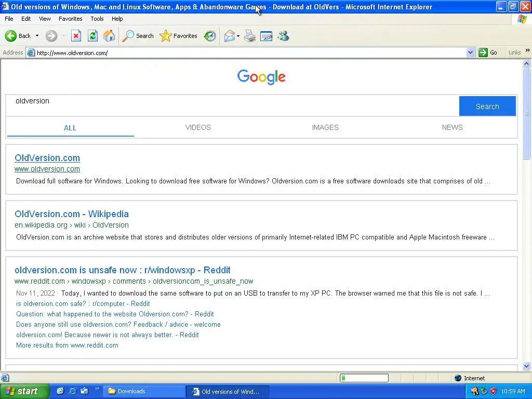The height and width of the screenshot is (399, 532).
Task: Click the address bar URL field
Action: pyautogui.click(x=250, y=53)
